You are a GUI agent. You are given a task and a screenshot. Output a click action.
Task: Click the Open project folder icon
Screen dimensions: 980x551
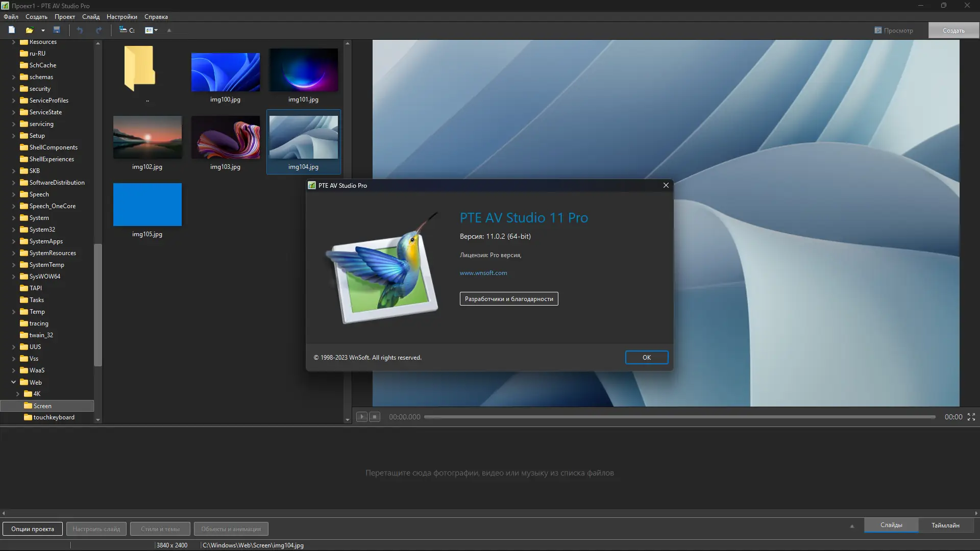coord(29,30)
